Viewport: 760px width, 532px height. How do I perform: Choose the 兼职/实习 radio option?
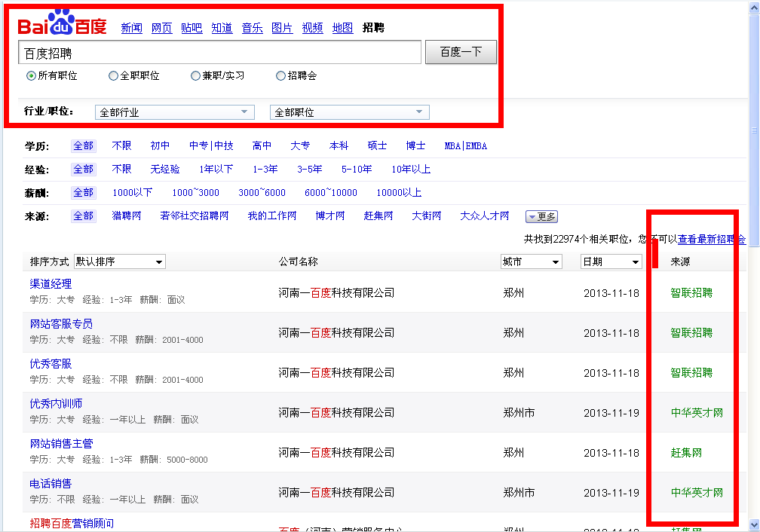[195, 76]
